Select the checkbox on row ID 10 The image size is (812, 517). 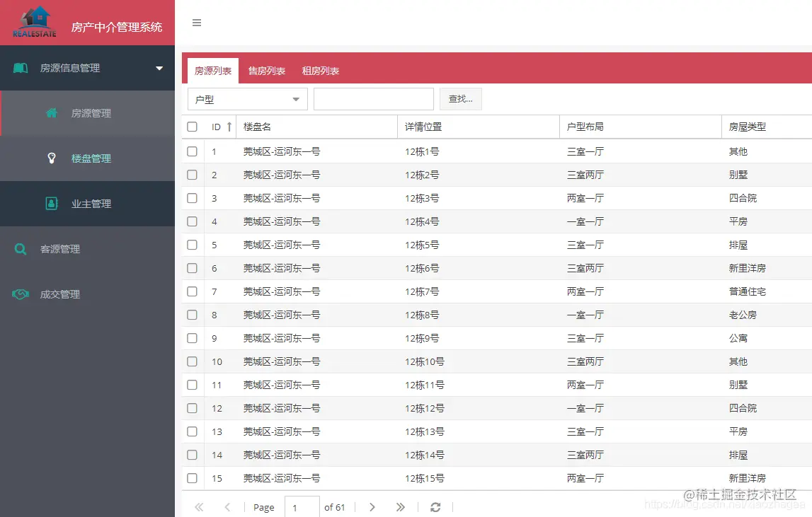(x=191, y=361)
